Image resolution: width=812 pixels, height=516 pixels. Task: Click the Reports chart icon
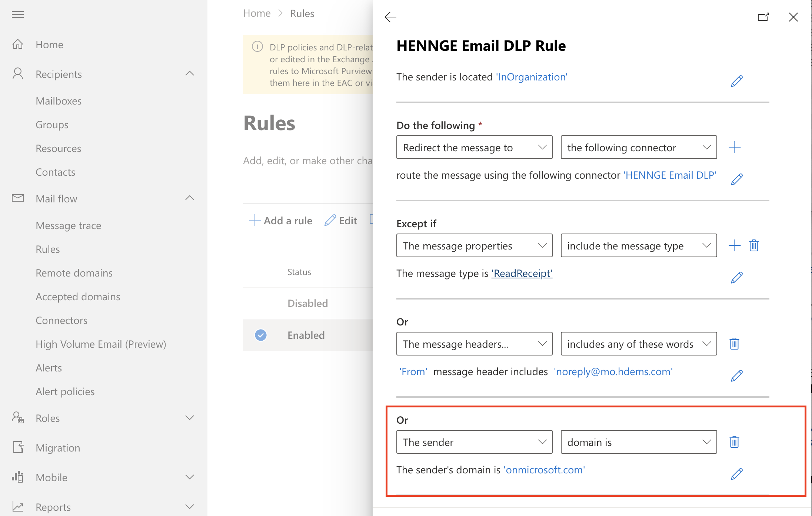[x=18, y=507]
